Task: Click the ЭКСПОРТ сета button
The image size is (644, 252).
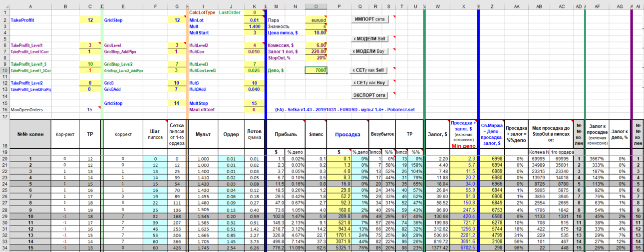Action: (x=370, y=95)
